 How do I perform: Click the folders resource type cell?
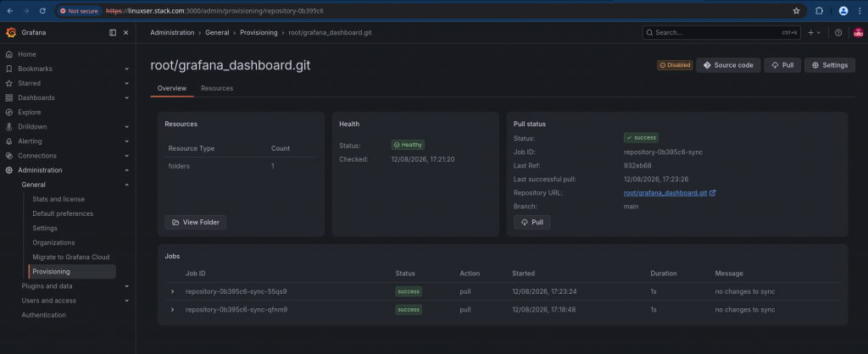pyautogui.click(x=179, y=166)
